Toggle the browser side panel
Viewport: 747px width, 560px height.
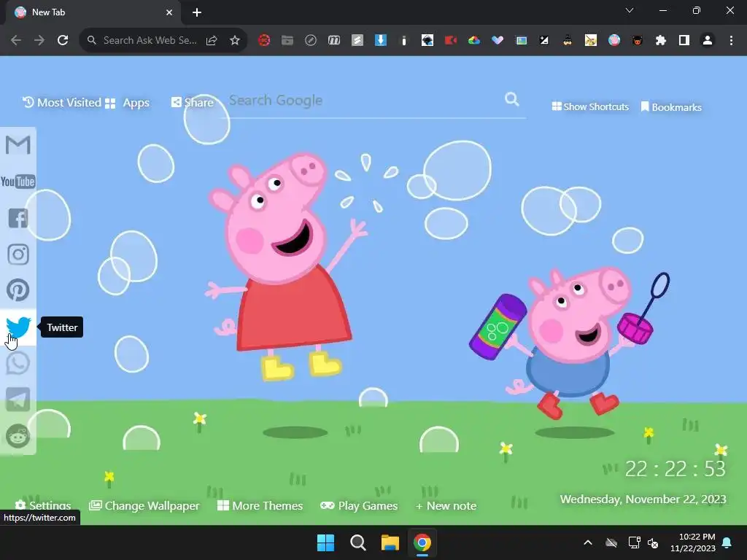(x=684, y=41)
